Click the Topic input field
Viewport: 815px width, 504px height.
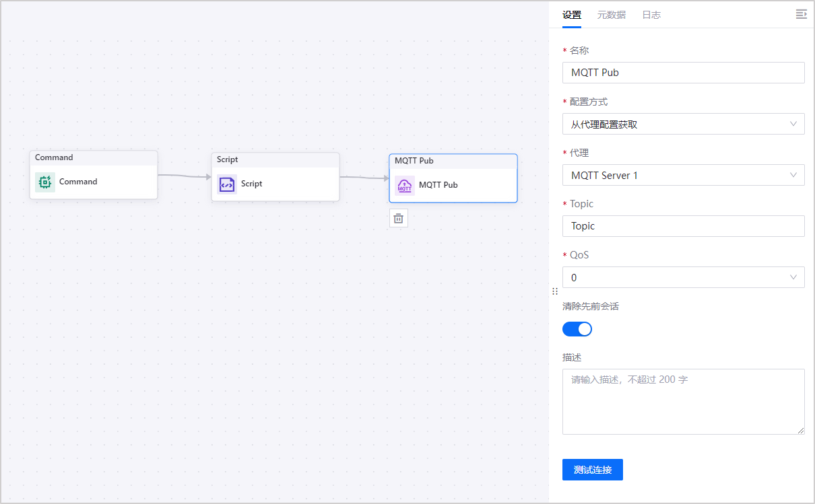(683, 226)
